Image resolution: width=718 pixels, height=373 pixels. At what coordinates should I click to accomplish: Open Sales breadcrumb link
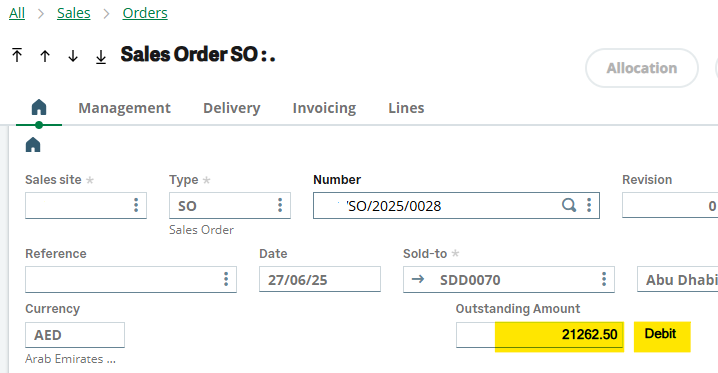click(x=74, y=13)
